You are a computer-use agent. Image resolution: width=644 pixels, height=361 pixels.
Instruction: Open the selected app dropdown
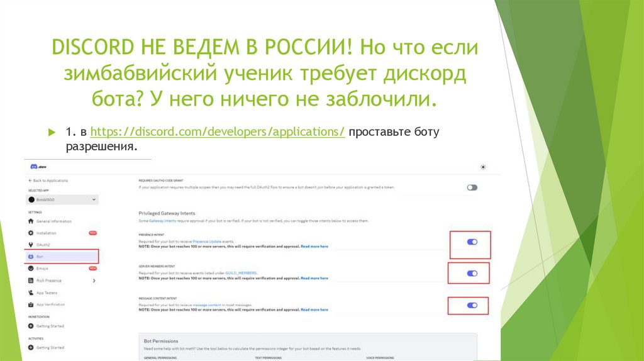coord(62,199)
